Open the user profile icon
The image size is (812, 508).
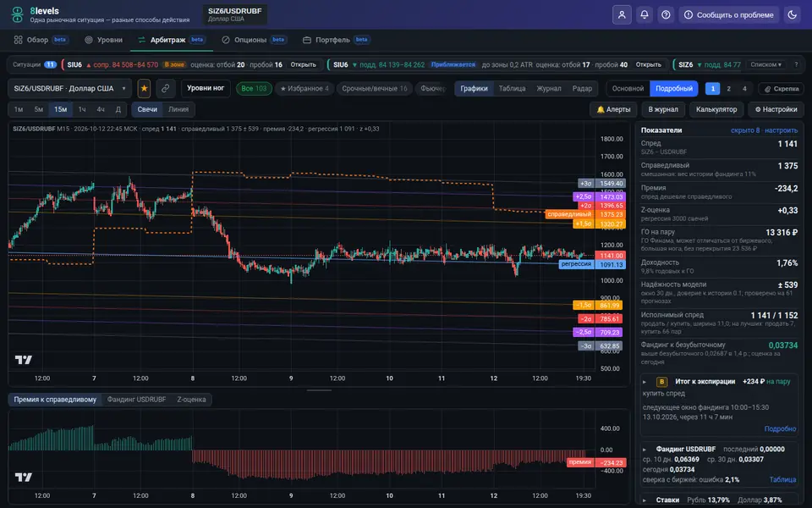622,14
